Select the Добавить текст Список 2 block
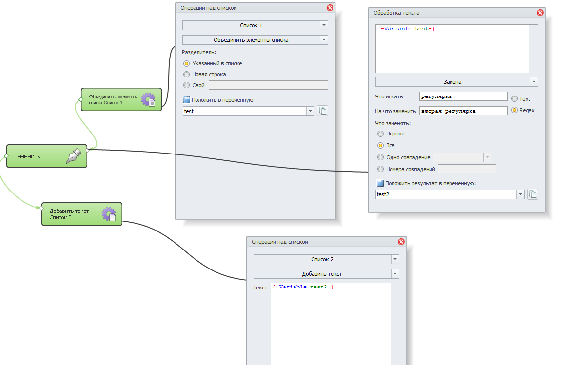This screenshot has height=365, width=588. (81, 214)
